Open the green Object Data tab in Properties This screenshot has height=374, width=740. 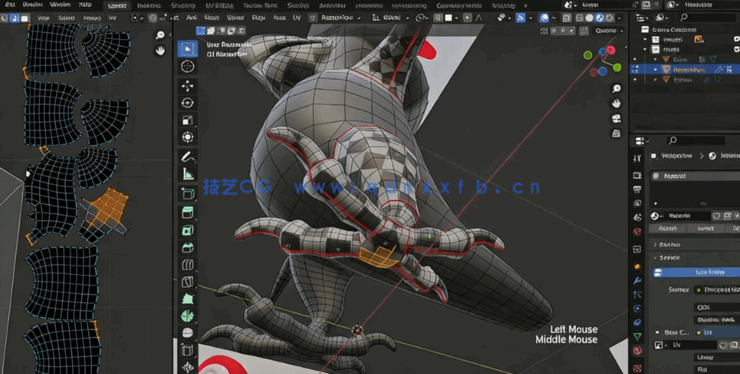[637, 337]
